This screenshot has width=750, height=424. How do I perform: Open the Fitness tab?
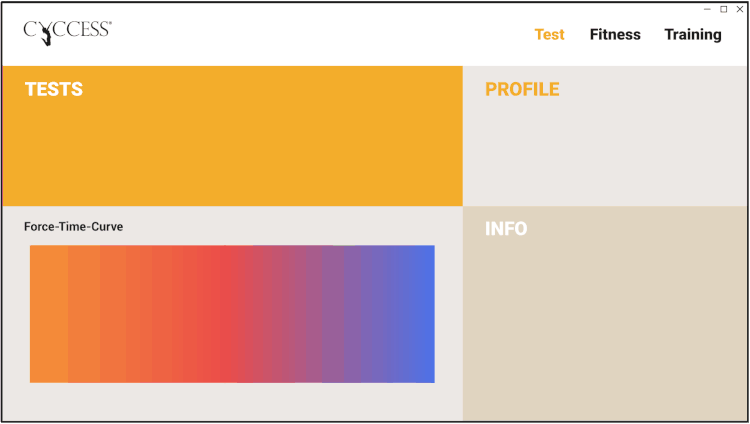coord(615,34)
